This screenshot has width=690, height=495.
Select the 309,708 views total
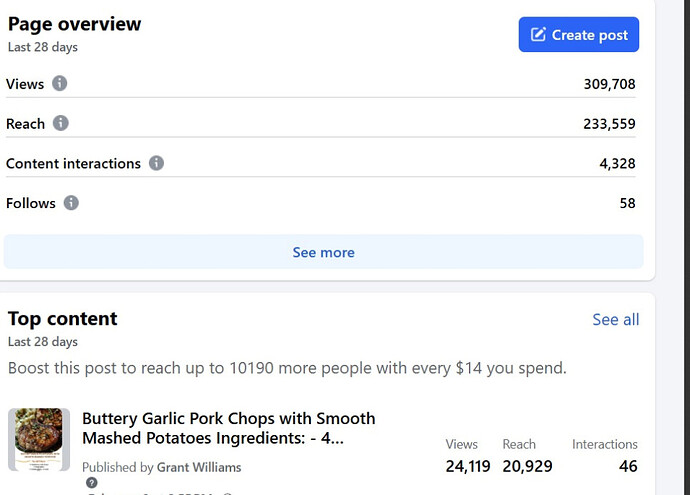coord(609,84)
